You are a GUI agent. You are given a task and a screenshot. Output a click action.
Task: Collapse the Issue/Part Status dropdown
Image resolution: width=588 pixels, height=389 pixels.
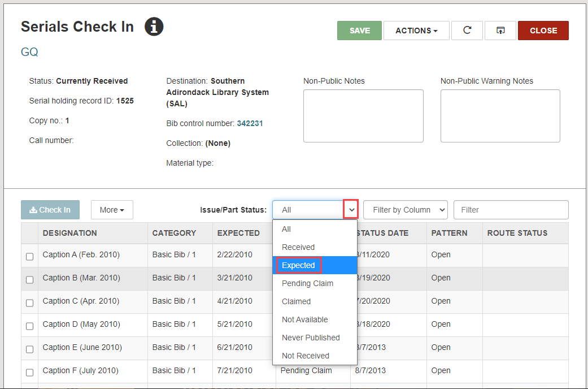pos(352,209)
